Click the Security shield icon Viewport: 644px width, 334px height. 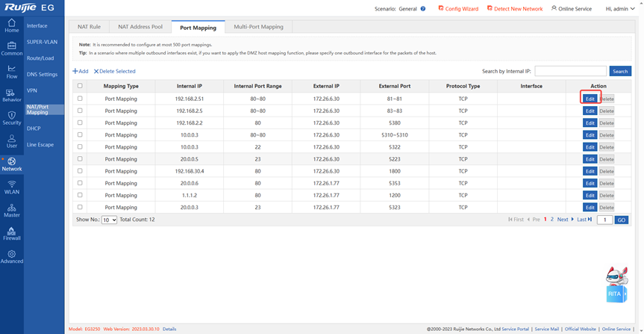(11, 117)
